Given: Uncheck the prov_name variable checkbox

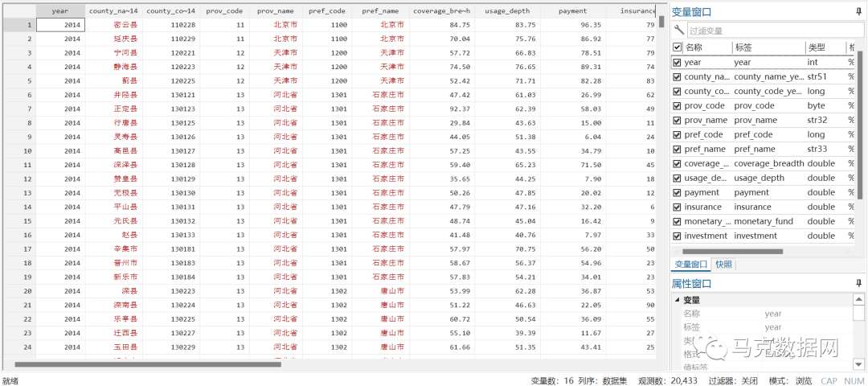Looking at the screenshot, I should pyautogui.click(x=677, y=120).
